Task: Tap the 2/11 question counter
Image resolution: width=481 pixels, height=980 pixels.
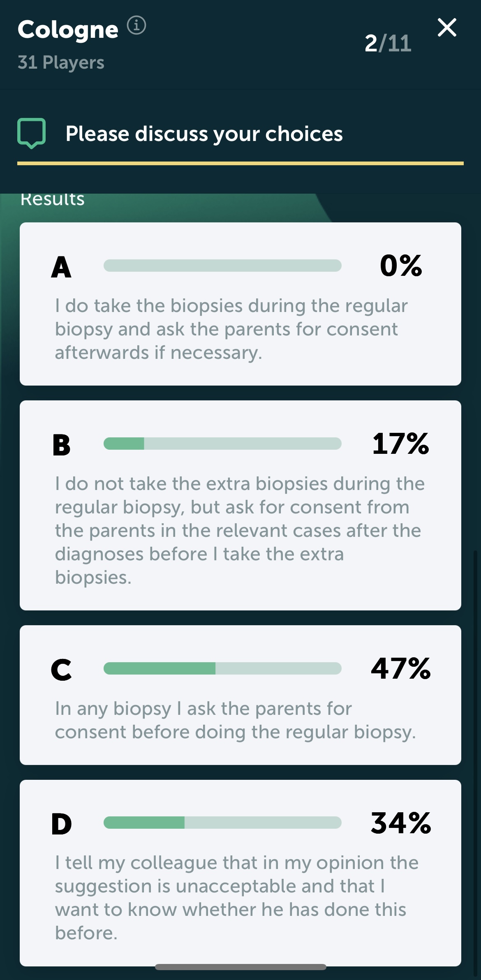Action: [x=388, y=43]
